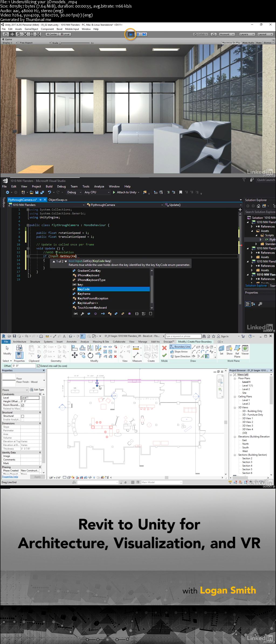Open 3D View 1 in Project Browser
The image size is (276, 644).
pos(247,418)
